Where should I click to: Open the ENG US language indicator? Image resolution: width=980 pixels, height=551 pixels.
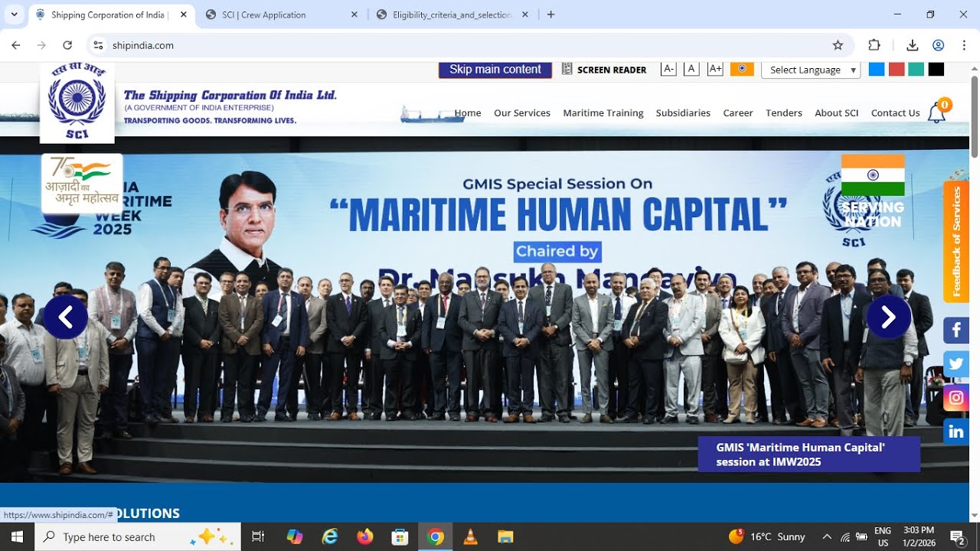882,536
